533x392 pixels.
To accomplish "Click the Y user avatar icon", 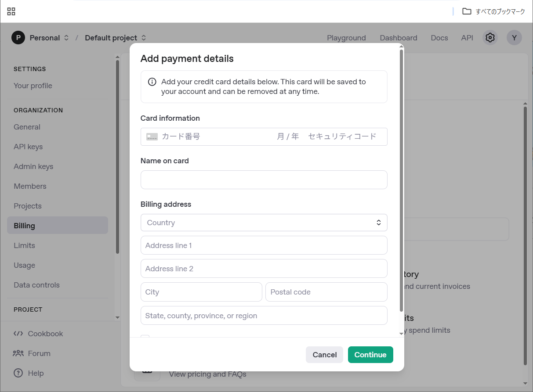I will point(514,38).
